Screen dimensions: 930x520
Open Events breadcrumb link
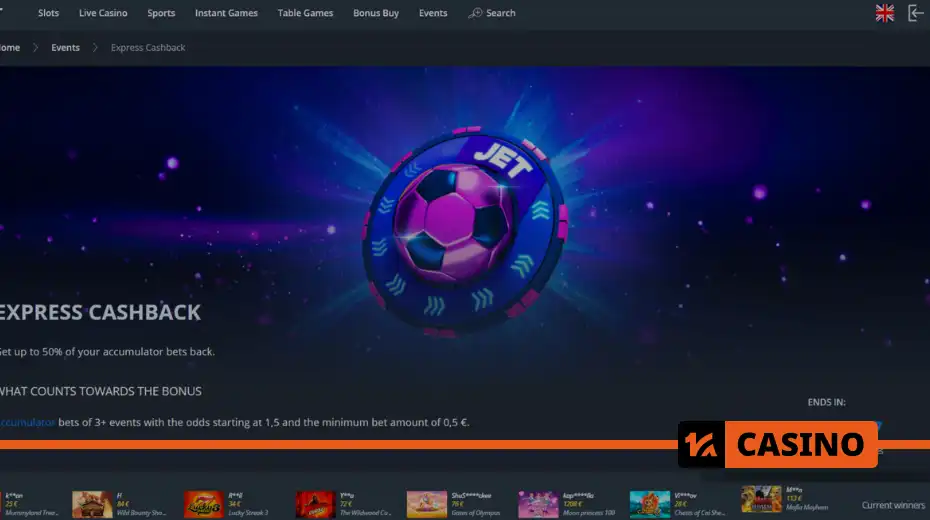click(65, 47)
